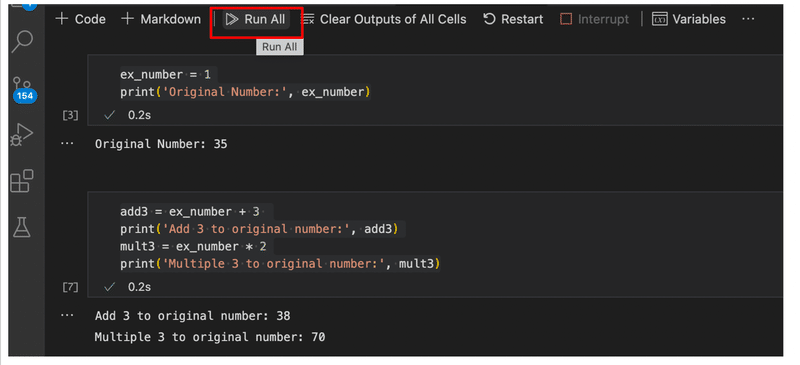The image size is (800, 365).
Task: Click the execution count [3] label
Action: coord(70,115)
